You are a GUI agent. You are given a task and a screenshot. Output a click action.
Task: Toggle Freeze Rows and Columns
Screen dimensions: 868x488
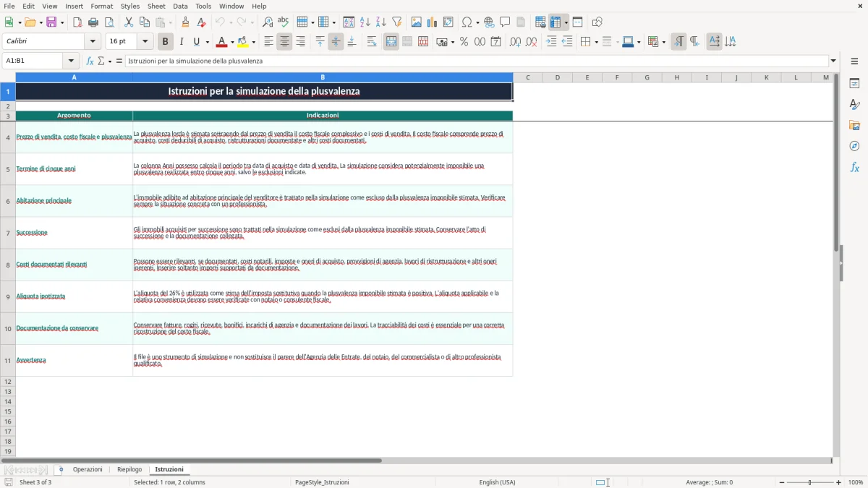556,22
